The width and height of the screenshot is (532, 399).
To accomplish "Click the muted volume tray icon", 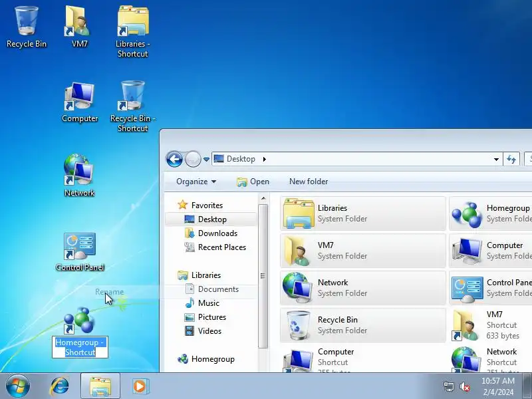I will [464, 386].
